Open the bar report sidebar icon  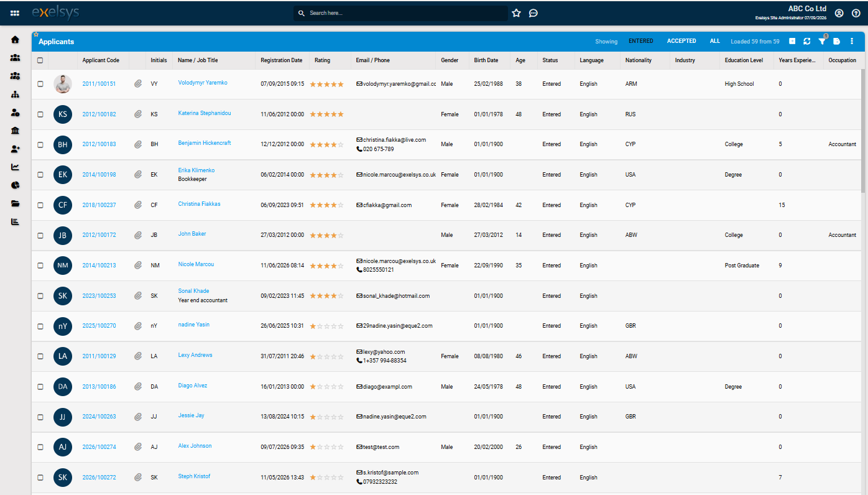coord(16,222)
